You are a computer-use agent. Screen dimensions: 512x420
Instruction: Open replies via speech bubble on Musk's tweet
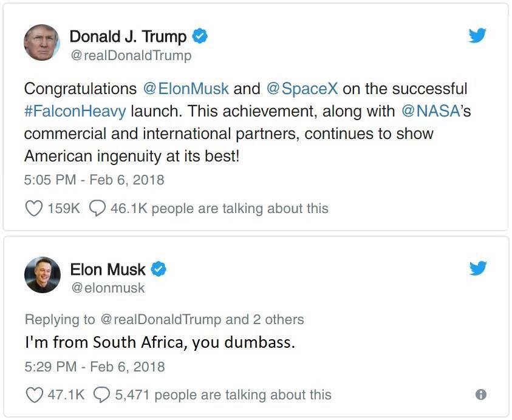102,395
